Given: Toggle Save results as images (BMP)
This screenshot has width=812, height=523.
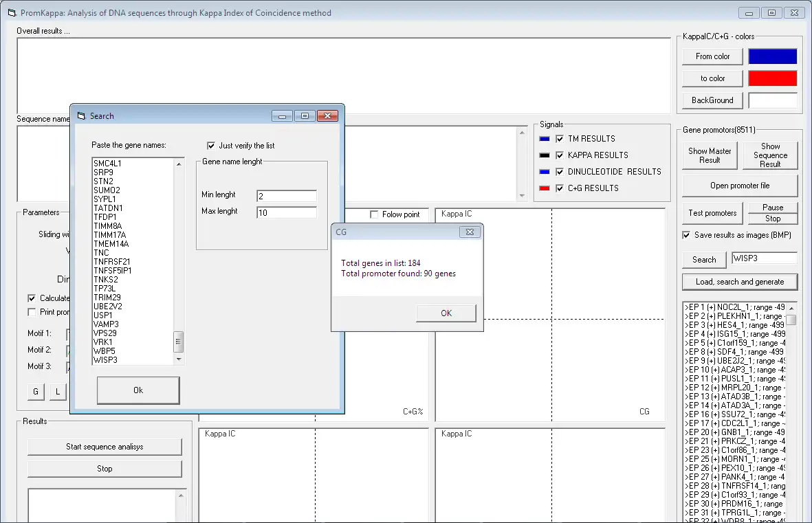Looking at the screenshot, I should click(x=686, y=235).
